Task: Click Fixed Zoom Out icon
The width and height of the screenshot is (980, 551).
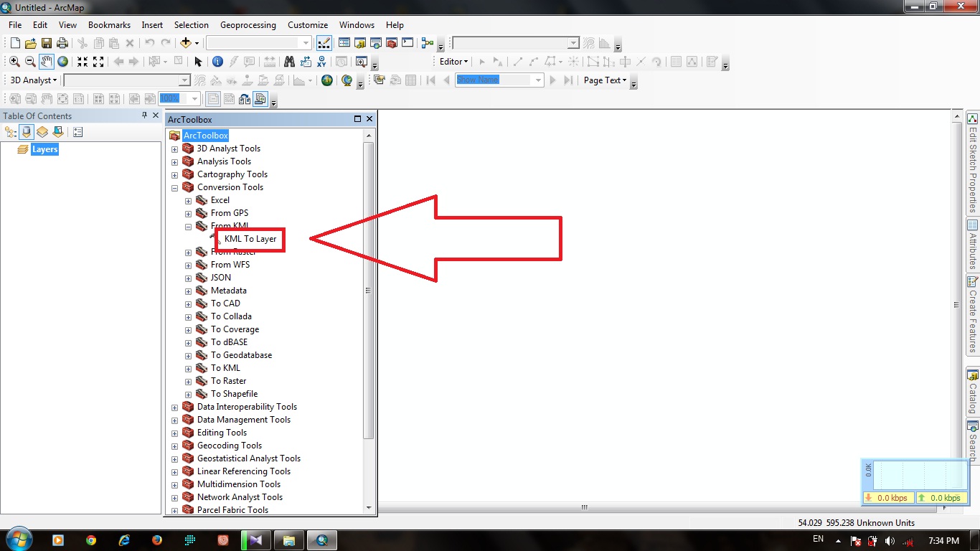Action: pyautogui.click(x=98, y=62)
